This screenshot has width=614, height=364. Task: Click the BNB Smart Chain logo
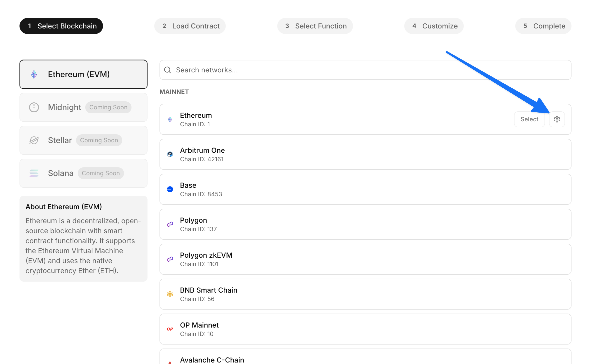170,294
